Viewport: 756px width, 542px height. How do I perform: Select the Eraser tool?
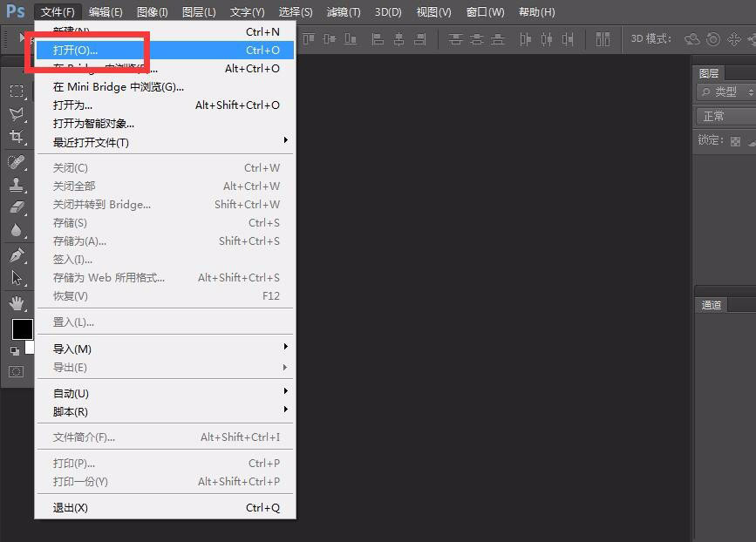(x=17, y=207)
